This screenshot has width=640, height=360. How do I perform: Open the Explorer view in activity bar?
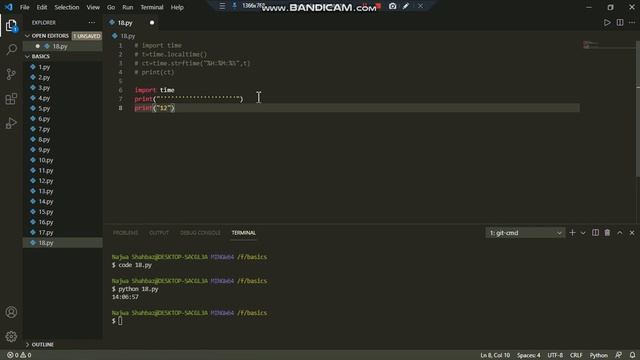pos(11,26)
